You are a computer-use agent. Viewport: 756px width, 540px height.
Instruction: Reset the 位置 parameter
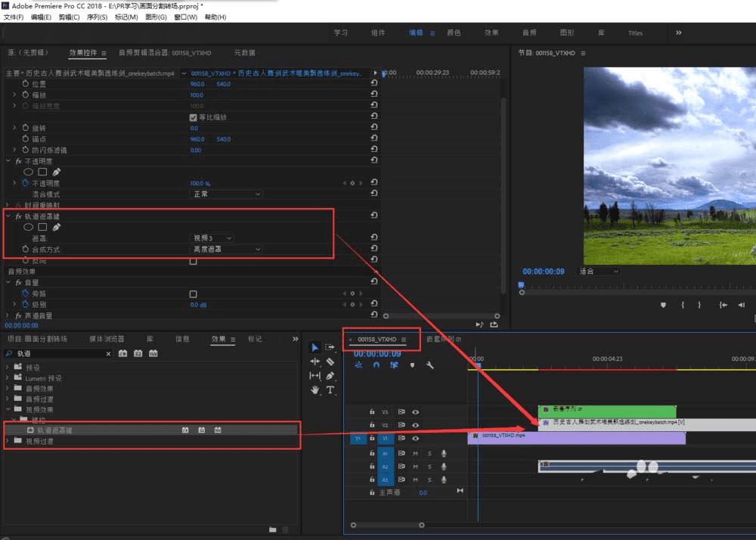point(374,84)
